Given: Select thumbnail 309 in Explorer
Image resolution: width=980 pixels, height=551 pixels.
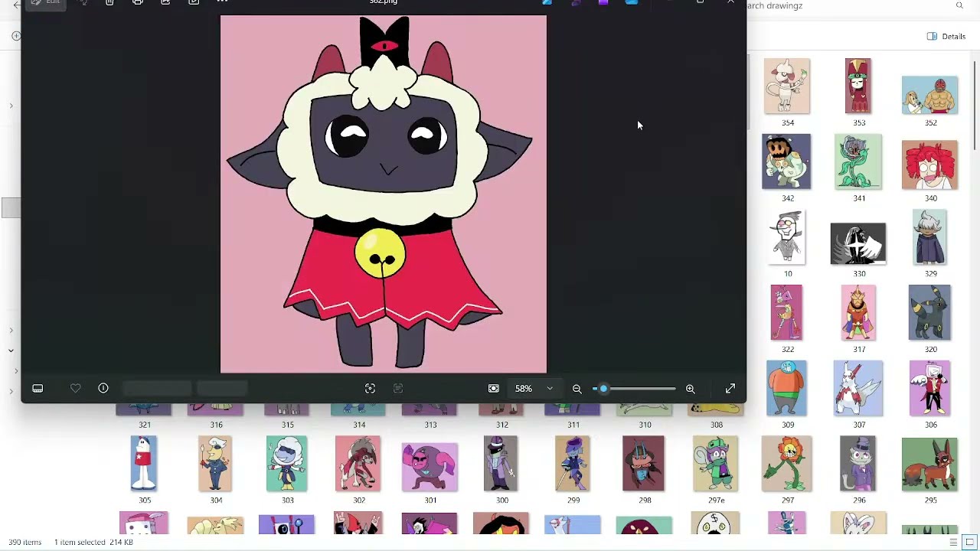Looking at the screenshot, I should 787,388.
